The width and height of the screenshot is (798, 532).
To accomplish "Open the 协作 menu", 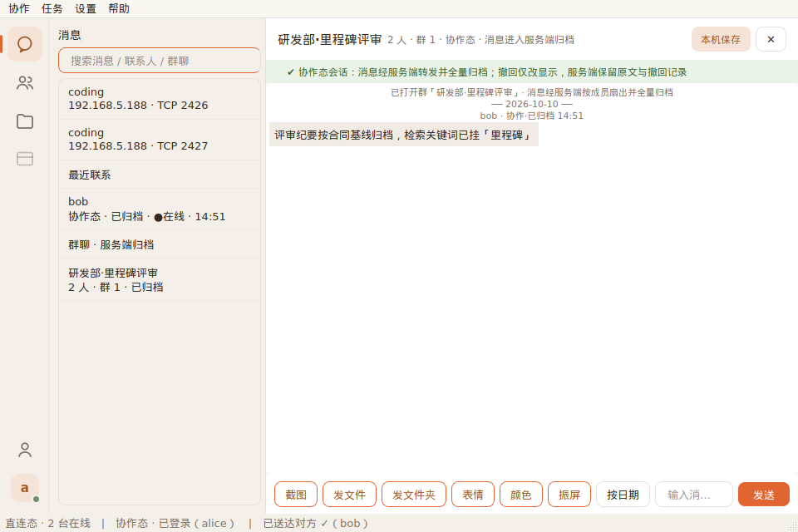I will point(19,8).
